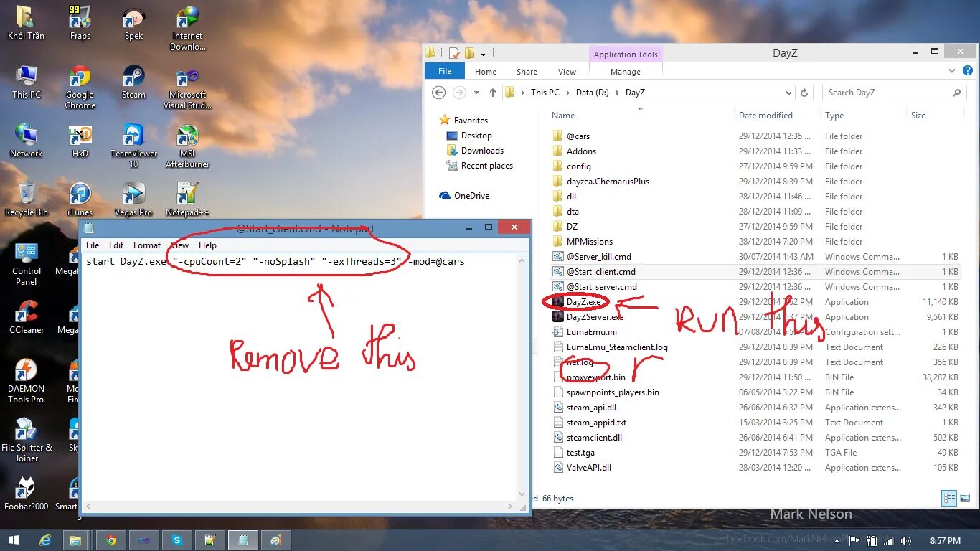The height and width of the screenshot is (551, 980).
Task: Select Desktop under Favorites in Explorer
Action: coord(476,136)
